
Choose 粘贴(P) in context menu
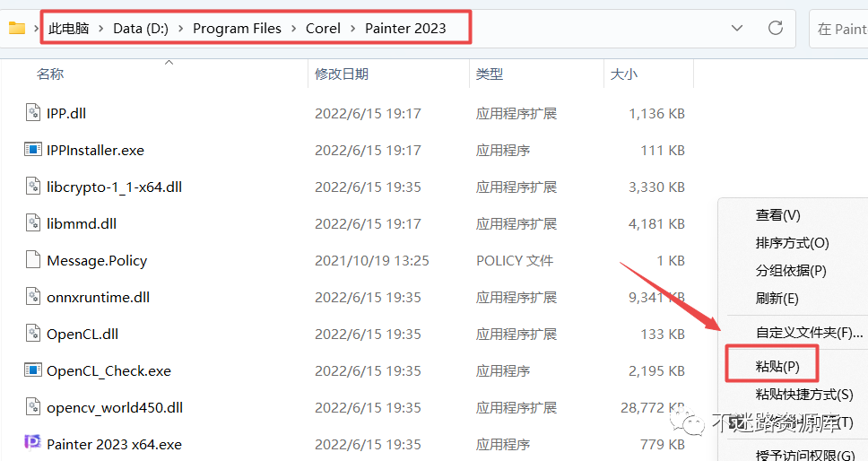[x=777, y=366]
